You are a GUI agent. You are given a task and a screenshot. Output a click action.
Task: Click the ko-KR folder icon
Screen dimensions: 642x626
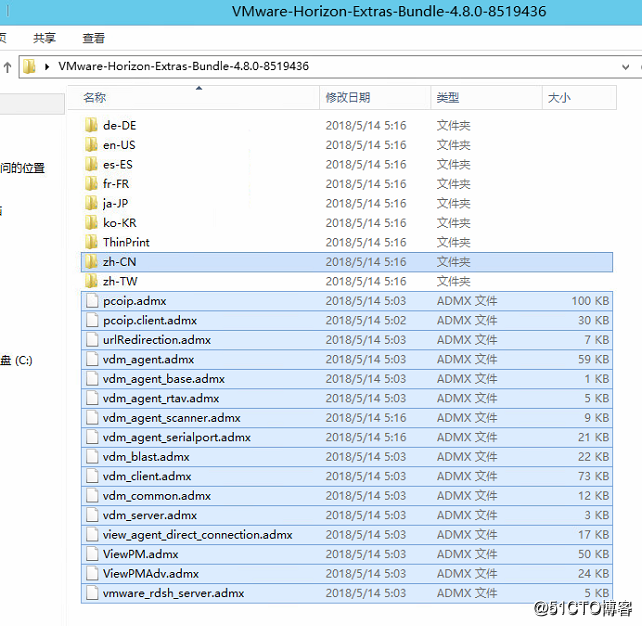pos(91,222)
